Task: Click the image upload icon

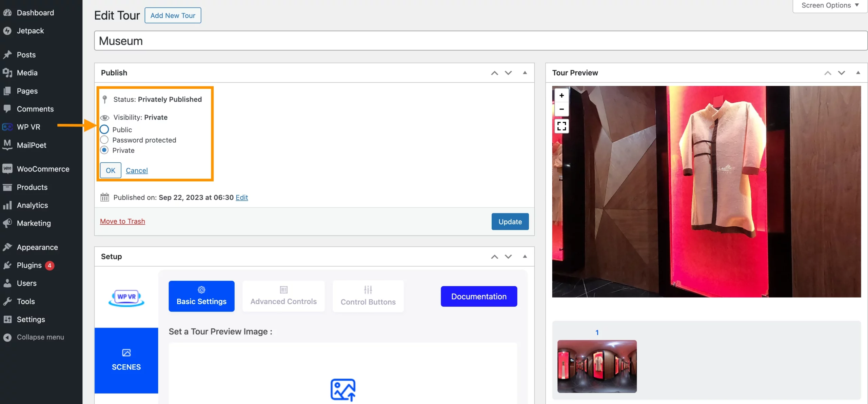Action: (343, 390)
